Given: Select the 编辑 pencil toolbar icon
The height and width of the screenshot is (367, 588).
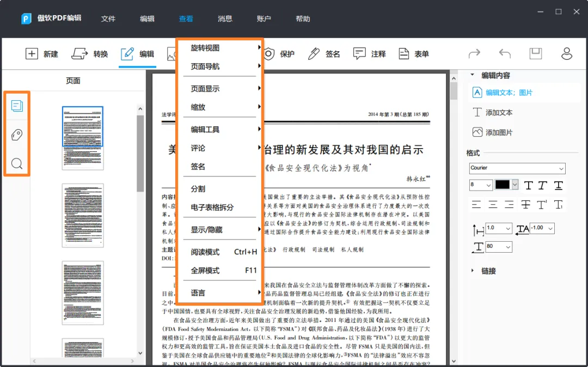Looking at the screenshot, I should click(127, 54).
